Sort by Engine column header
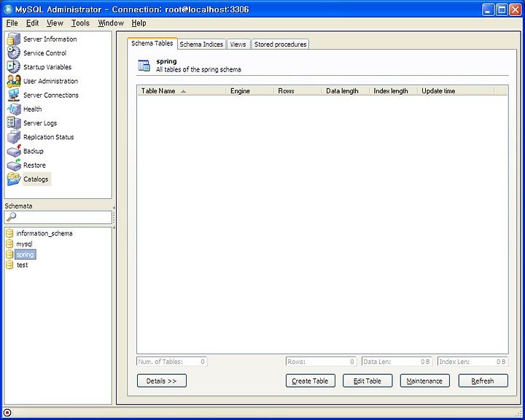 point(250,90)
